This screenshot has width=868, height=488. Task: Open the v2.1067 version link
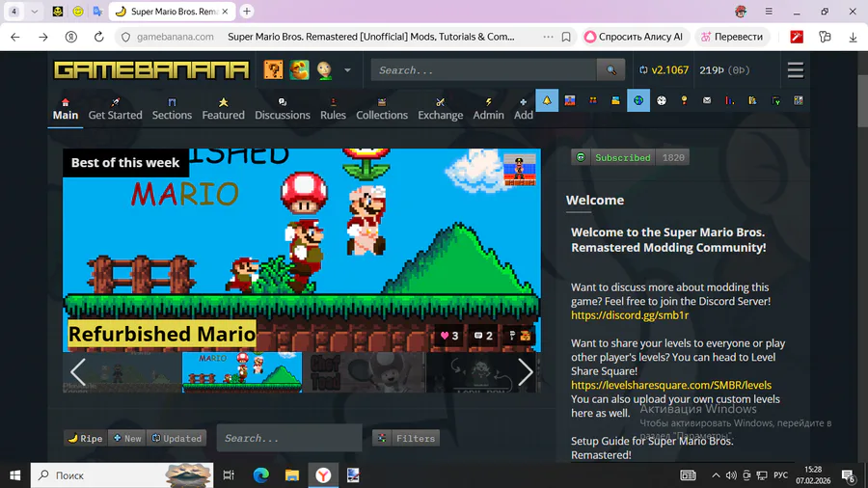click(664, 70)
